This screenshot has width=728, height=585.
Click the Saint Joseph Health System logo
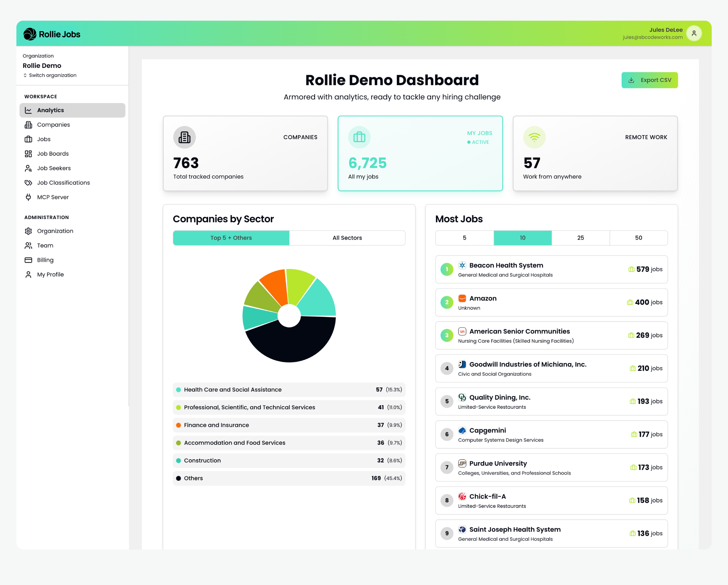[x=462, y=530]
